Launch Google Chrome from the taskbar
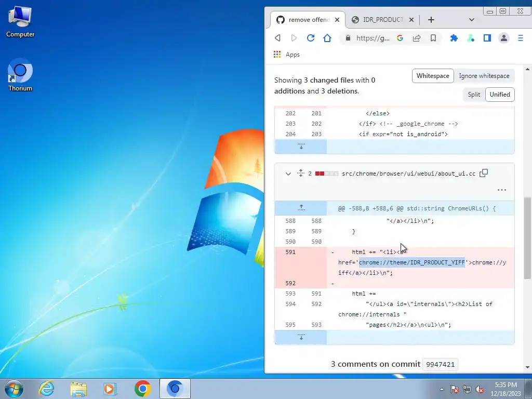532x399 pixels. click(142, 389)
